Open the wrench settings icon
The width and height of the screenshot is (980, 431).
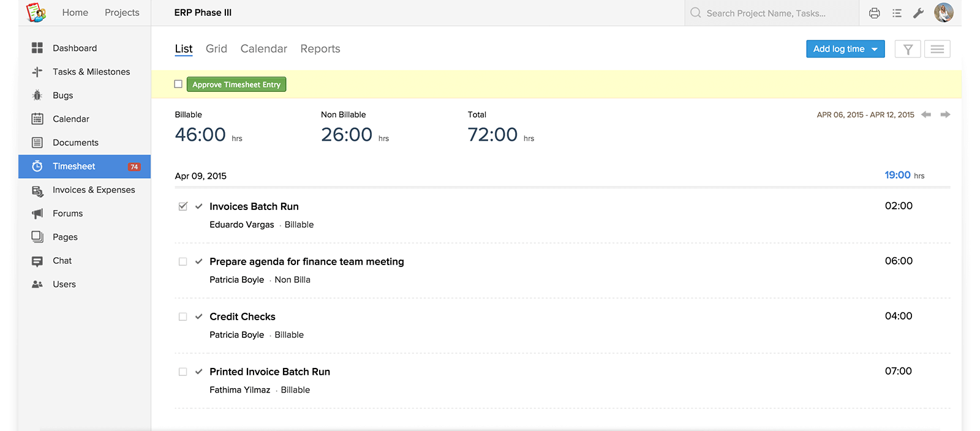tap(918, 13)
